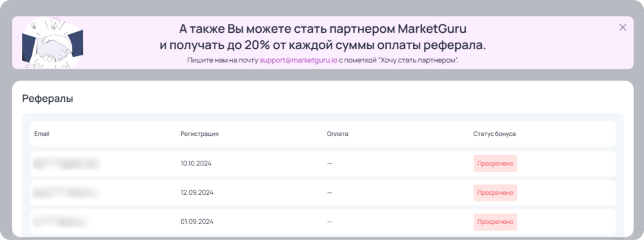Click the payment dash in 10.10.2024 row
644x240 pixels.
pos(330,163)
